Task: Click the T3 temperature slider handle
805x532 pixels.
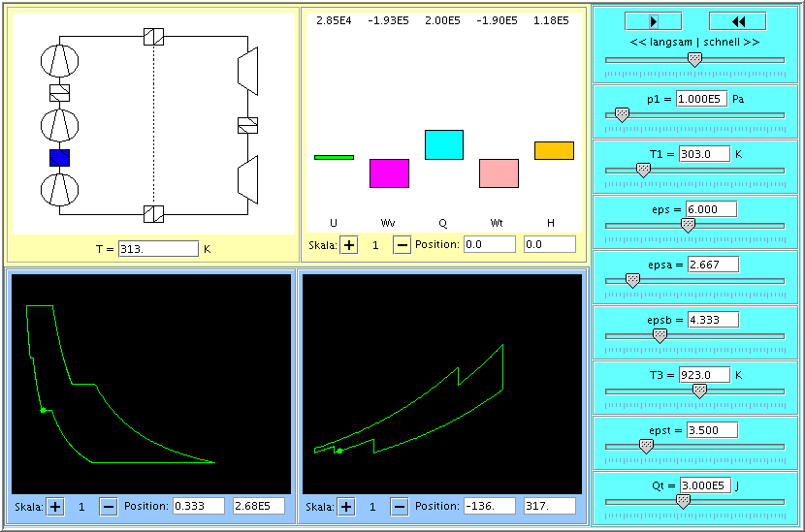Action: (x=698, y=391)
